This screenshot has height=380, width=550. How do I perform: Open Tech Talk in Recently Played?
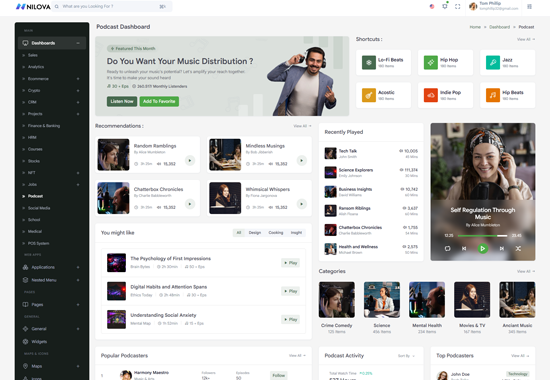point(371,153)
